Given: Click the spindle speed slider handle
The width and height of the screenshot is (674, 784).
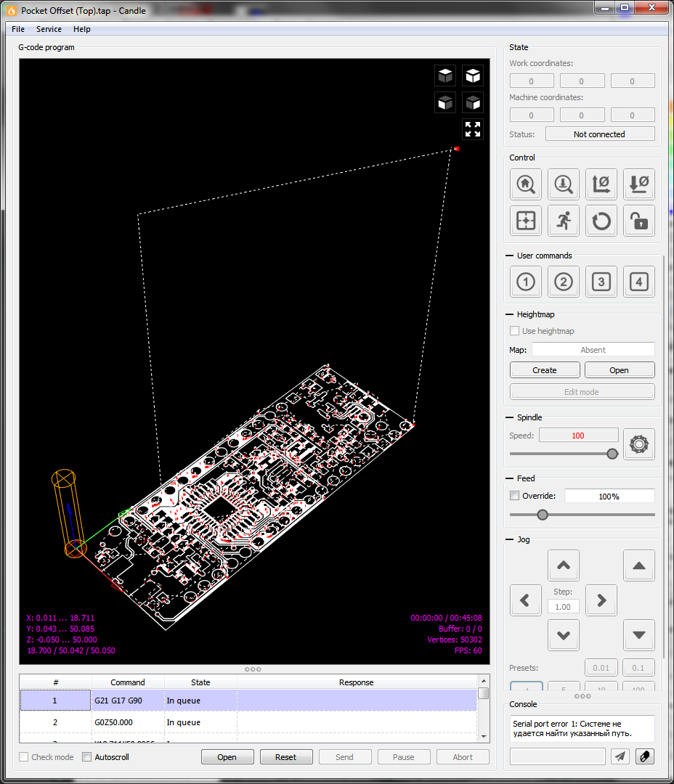Looking at the screenshot, I should coord(612,454).
